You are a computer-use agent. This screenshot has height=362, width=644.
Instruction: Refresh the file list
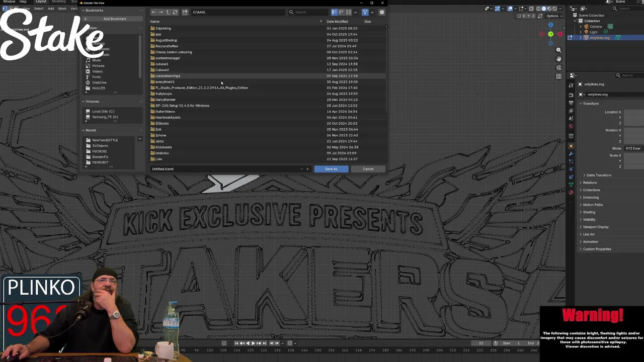point(175,12)
